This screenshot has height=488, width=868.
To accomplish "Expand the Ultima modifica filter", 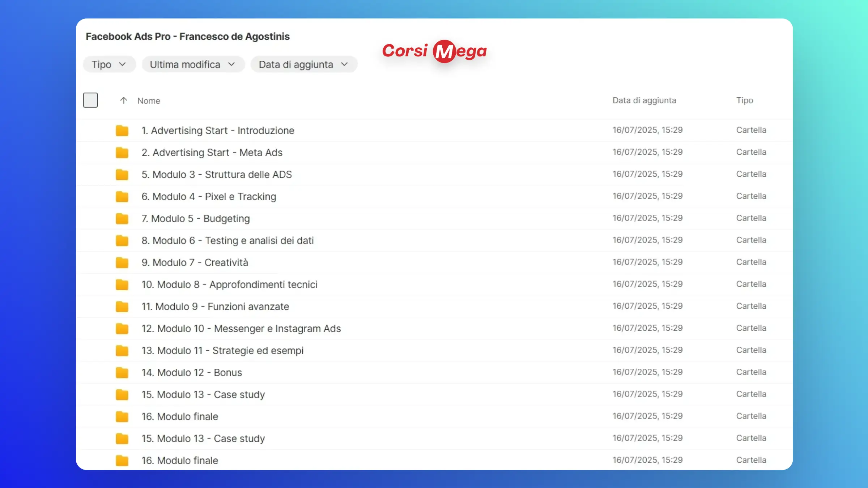I will tap(193, 64).
